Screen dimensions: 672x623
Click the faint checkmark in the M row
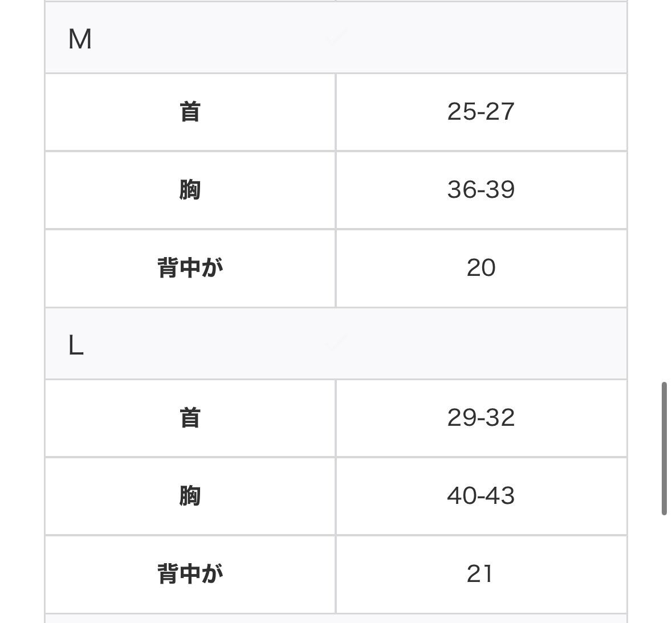pos(336,38)
